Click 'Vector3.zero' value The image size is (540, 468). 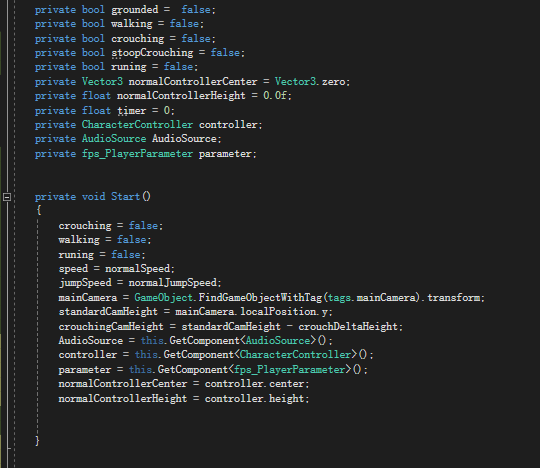[x=310, y=82]
